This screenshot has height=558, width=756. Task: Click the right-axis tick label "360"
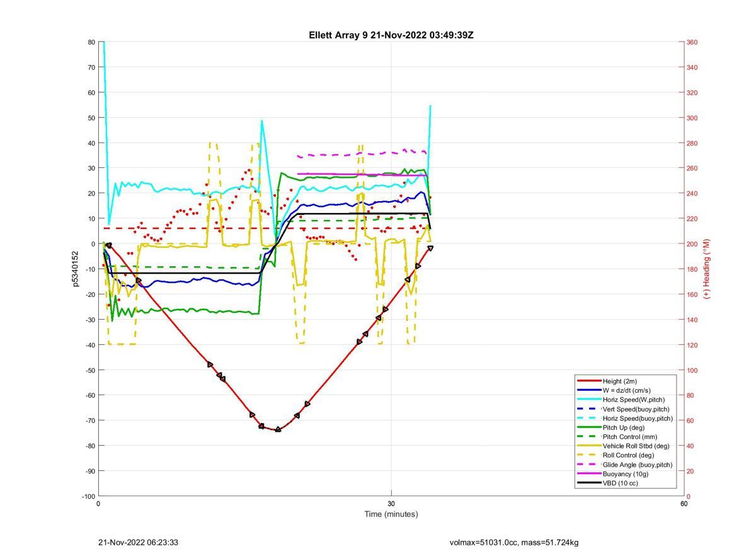coord(692,42)
